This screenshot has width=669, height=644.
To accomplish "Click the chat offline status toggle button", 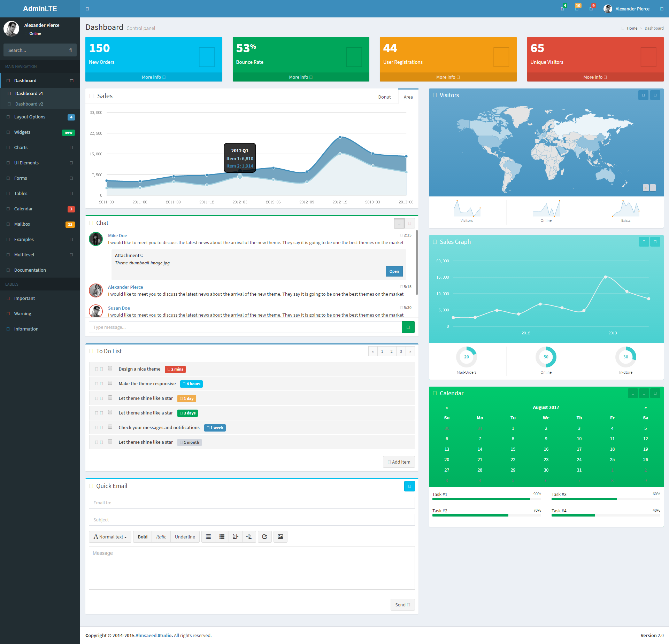I will click(x=410, y=223).
